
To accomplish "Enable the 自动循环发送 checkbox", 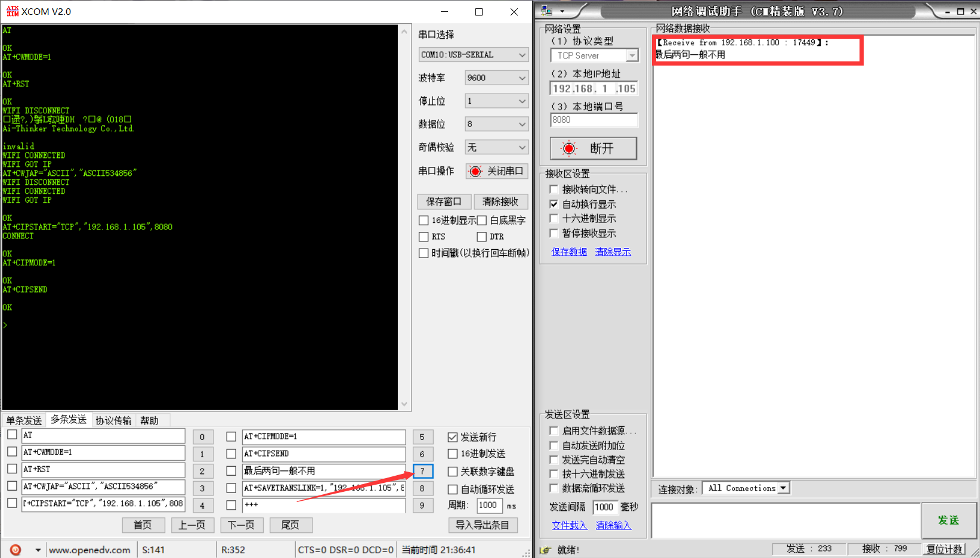I will [453, 489].
